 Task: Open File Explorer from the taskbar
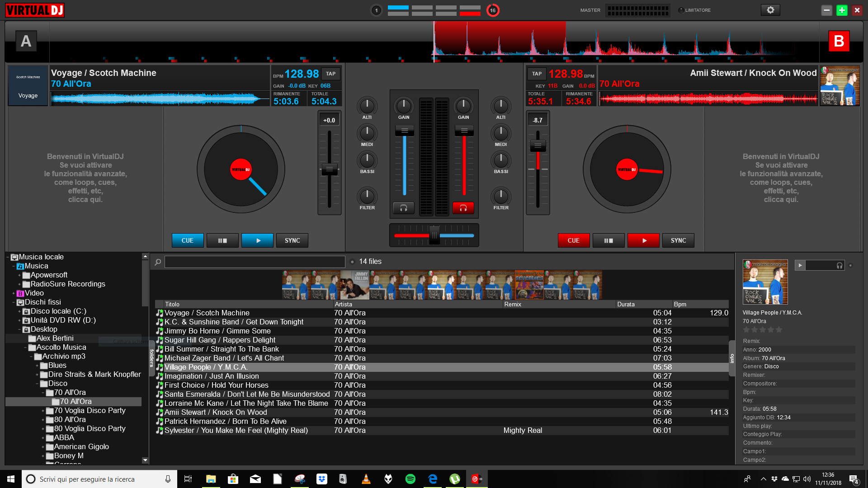pyautogui.click(x=211, y=479)
